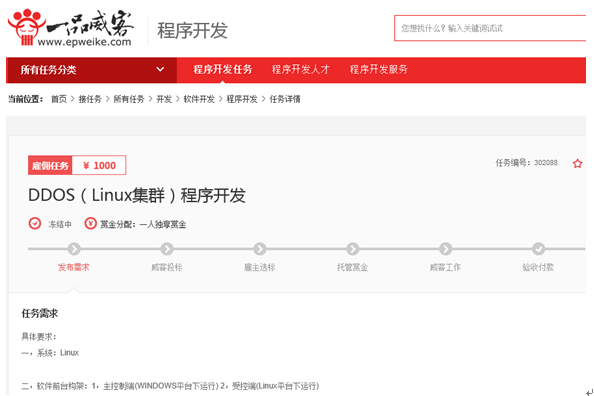Viewport: 594px width, 396px height.
Task: Click the 系统: Linux requirement line
Action: (50, 353)
